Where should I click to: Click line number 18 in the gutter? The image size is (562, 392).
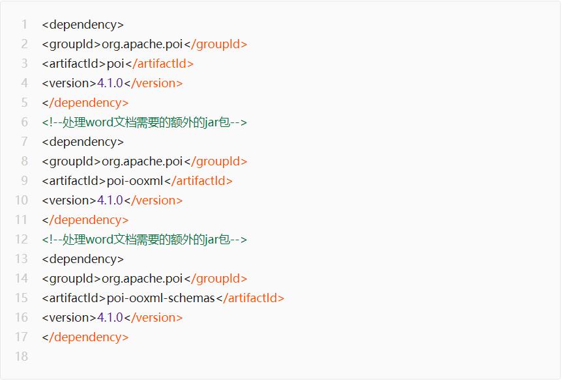coord(22,357)
